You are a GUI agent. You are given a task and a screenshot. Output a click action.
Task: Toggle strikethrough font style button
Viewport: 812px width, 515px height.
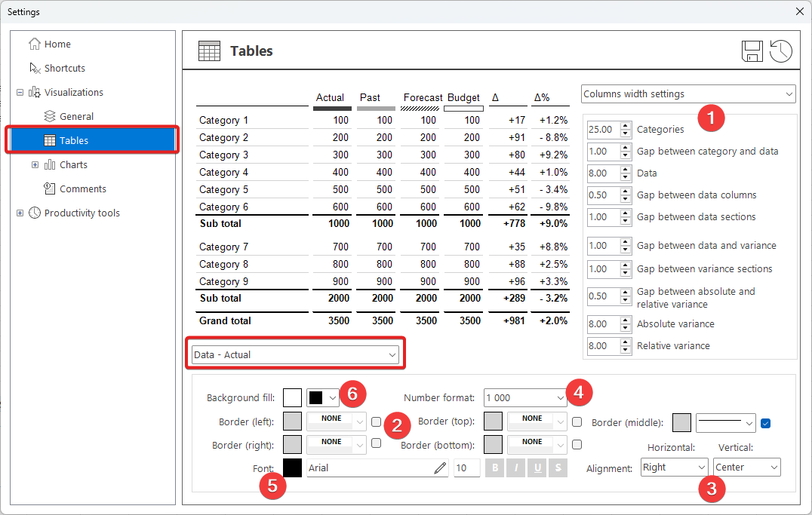558,468
